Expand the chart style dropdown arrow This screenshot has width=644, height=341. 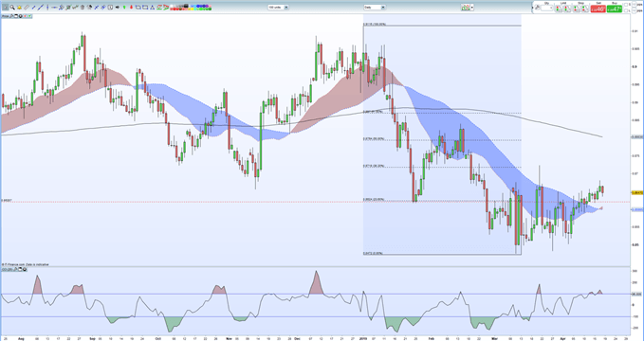(472, 8)
